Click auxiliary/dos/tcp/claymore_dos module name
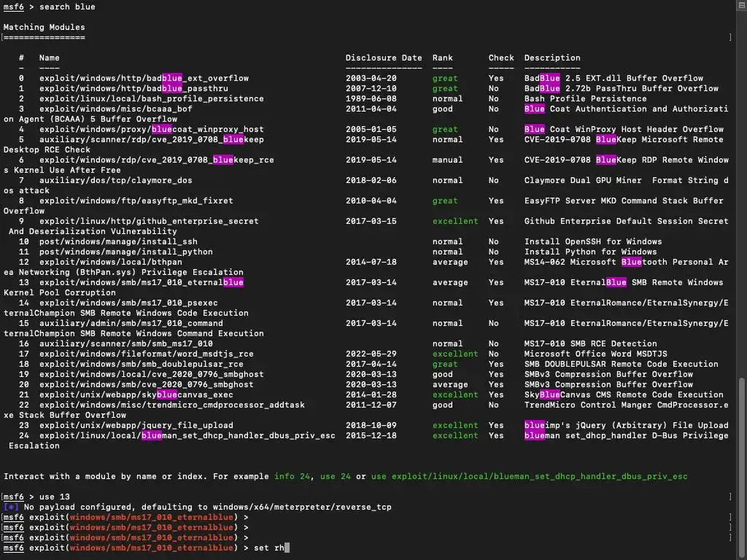The width and height of the screenshot is (747, 560). point(116,181)
